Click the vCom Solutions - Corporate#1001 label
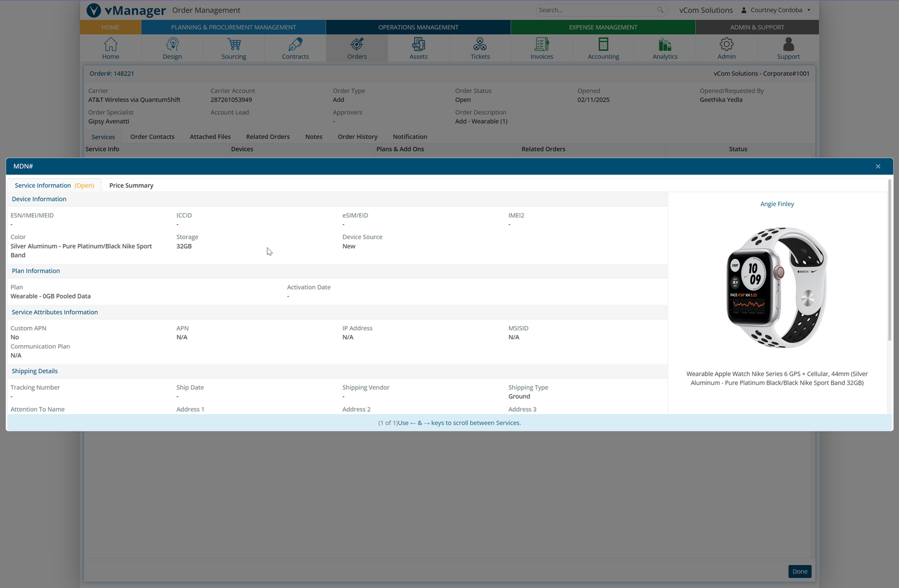This screenshot has width=899, height=588. 761,74
